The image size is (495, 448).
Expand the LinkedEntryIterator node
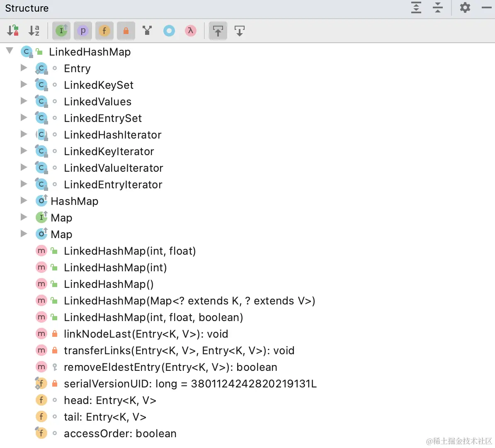tap(24, 184)
